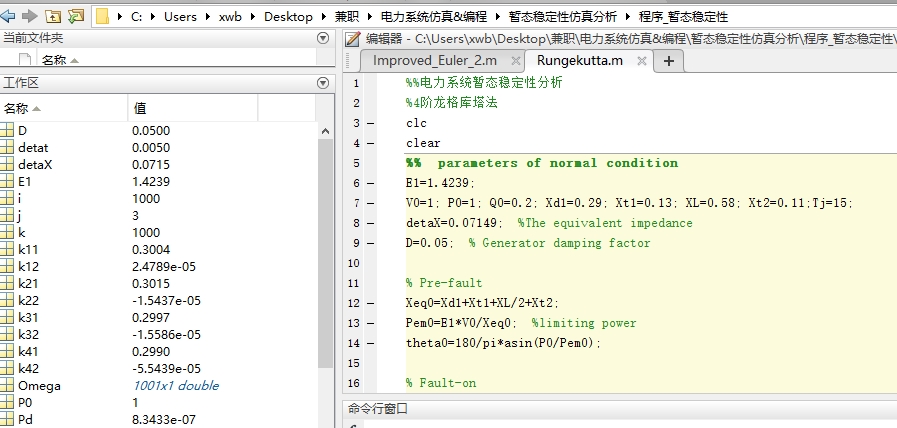897x428 pixels.
Task: Open Workspace panel actions menu
Action: tap(323, 84)
